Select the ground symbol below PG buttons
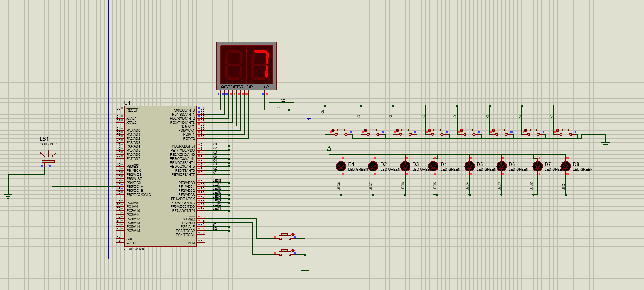 305,273
